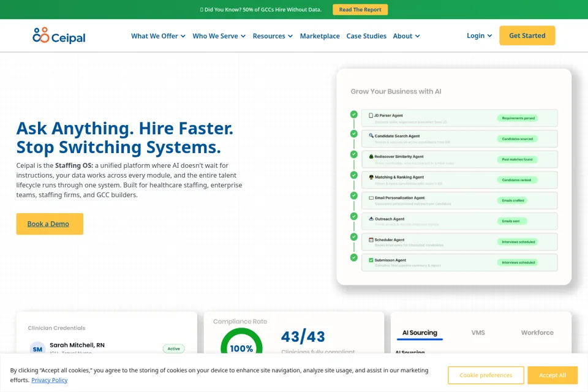Expand the Who We Serve menu
Image resolution: width=588 pixels, height=392 pixels.
pos(219,36)
